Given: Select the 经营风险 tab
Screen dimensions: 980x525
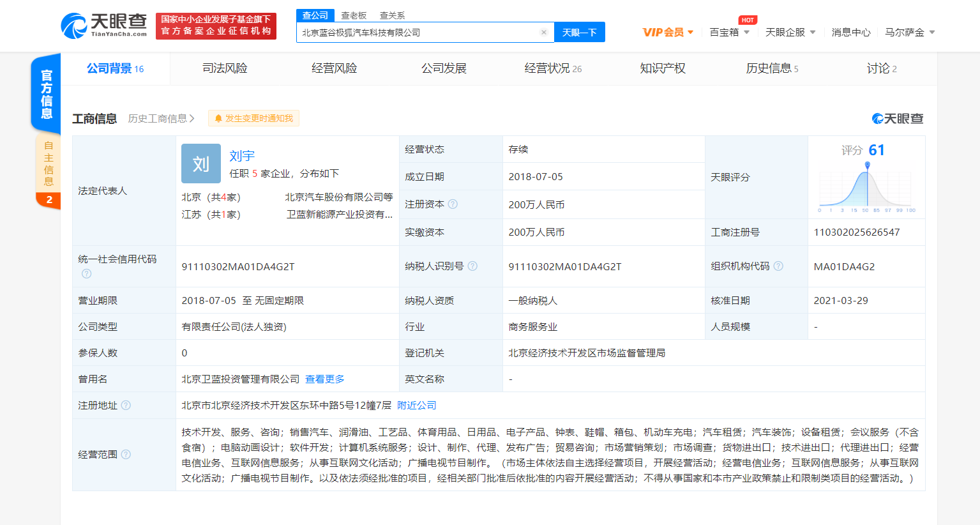Looking at the screenshot, I should coord(334,68).
